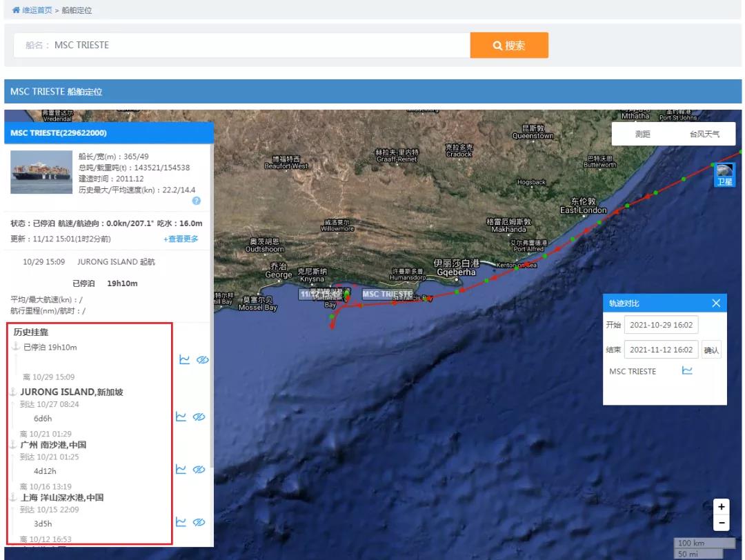Click the MSC TRIESTE ship thumbnail photo

41,172
